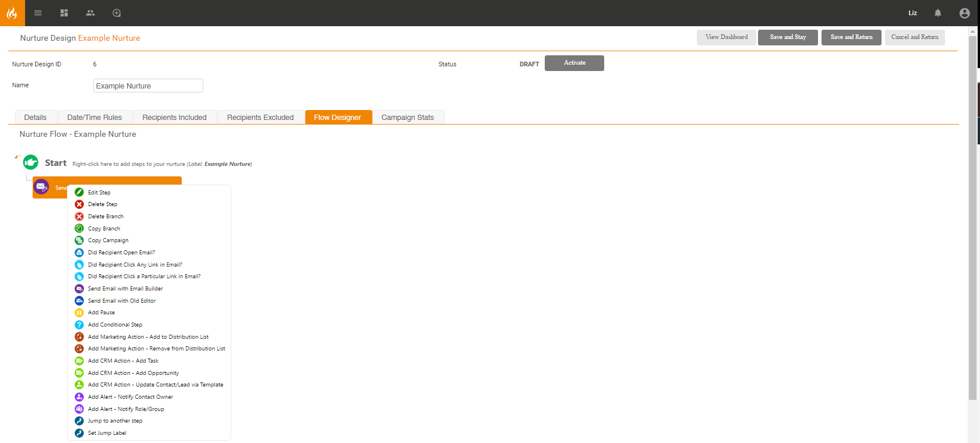The height and width of the screenshot is (443, 980).
Task: Click the green Start step icon
Action: (31, 162)
